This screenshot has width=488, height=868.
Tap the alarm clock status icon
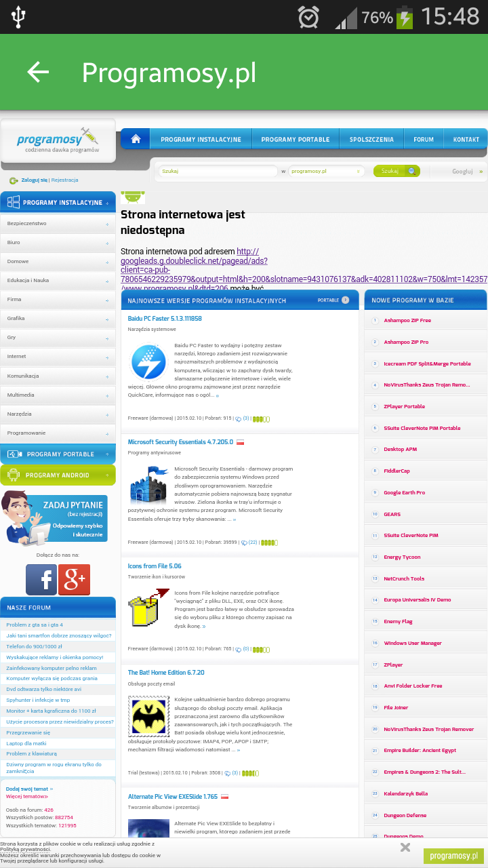[309, 17]
